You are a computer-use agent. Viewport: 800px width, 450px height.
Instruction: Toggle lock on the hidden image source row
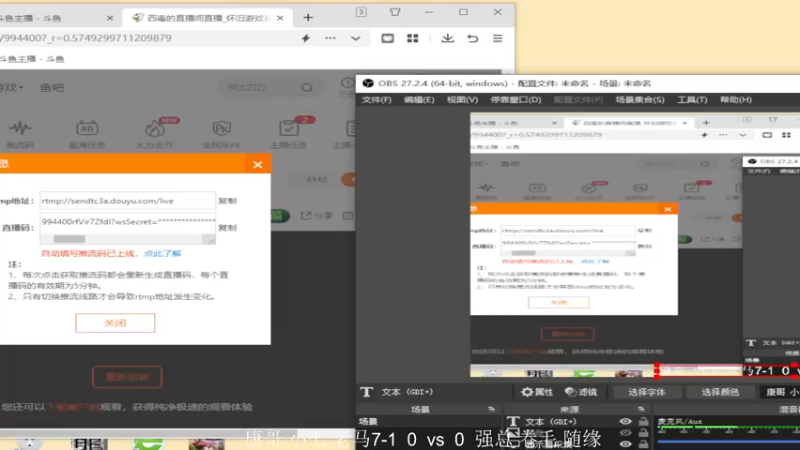point(643,433)
